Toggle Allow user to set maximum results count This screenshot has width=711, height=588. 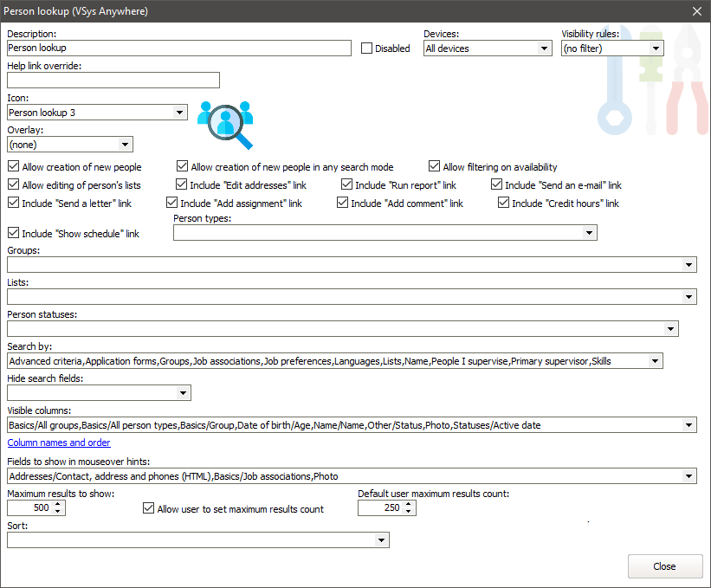coord(149,509)
